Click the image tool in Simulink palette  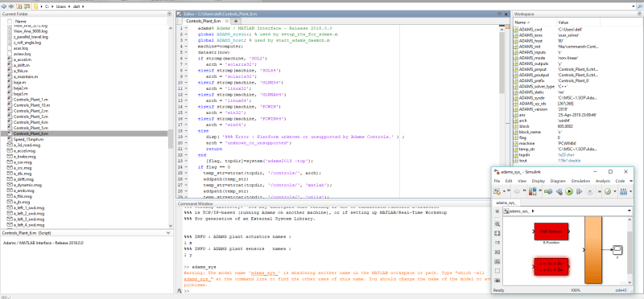point(497,262)
